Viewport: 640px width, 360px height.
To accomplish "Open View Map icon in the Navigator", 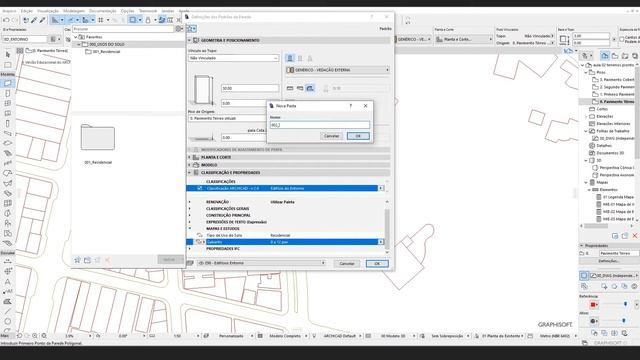I will click(615, 56).
